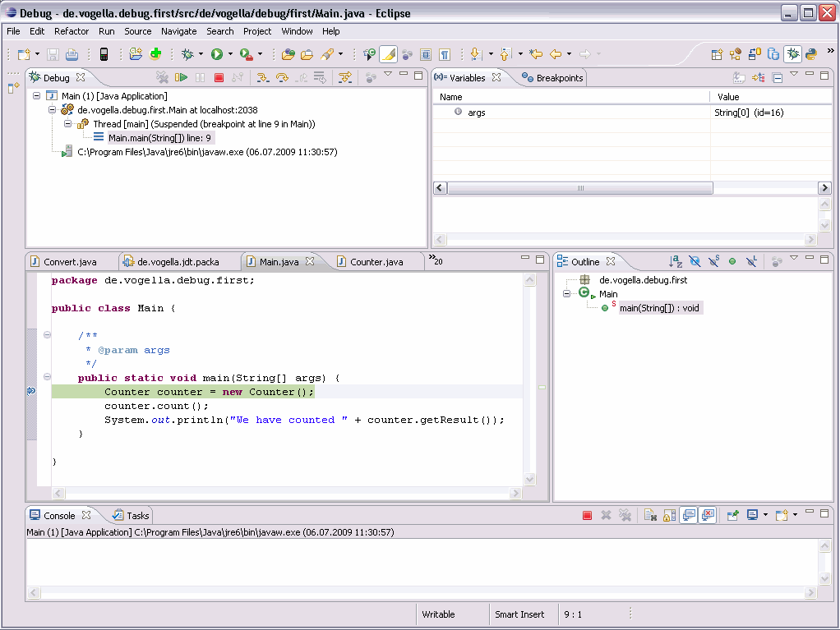The height and width of the screenshot is (630, 840).
Task: Collapse the Main class node in Outline
Action: click(566, 293)
